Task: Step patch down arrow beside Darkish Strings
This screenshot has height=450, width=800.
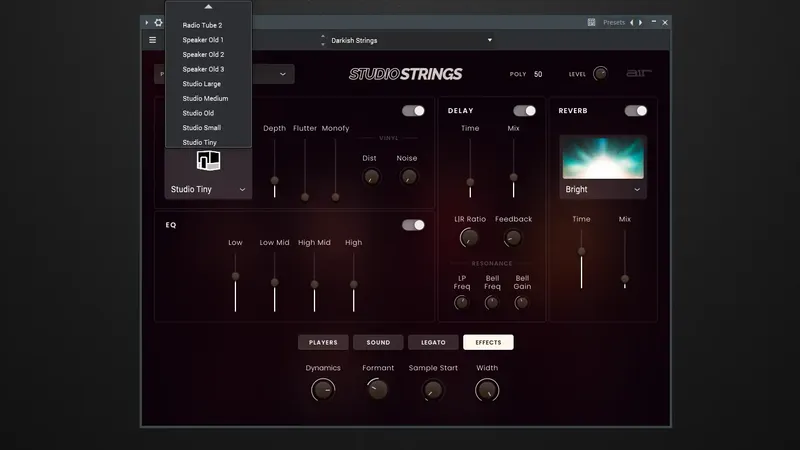Action: point(323,44)
